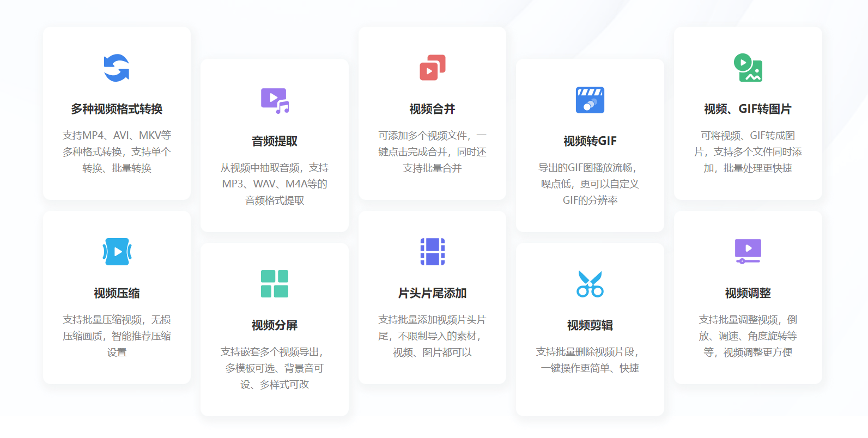Click the purple audio extraction icon

pos(275,100)
